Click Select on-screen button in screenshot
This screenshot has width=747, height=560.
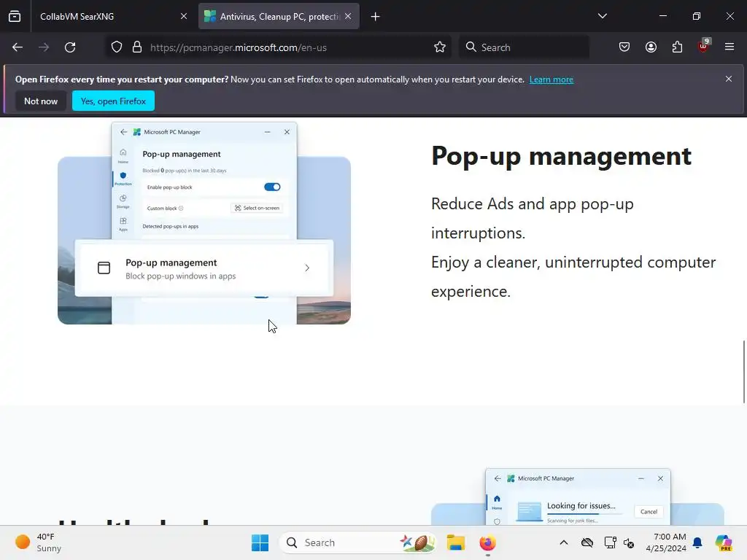(x=258, y=208)
